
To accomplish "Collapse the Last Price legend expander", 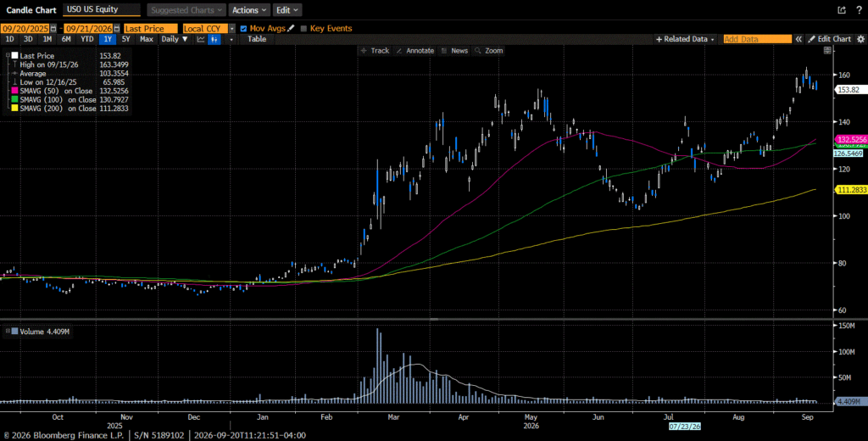I will click(x=8, y=55).
